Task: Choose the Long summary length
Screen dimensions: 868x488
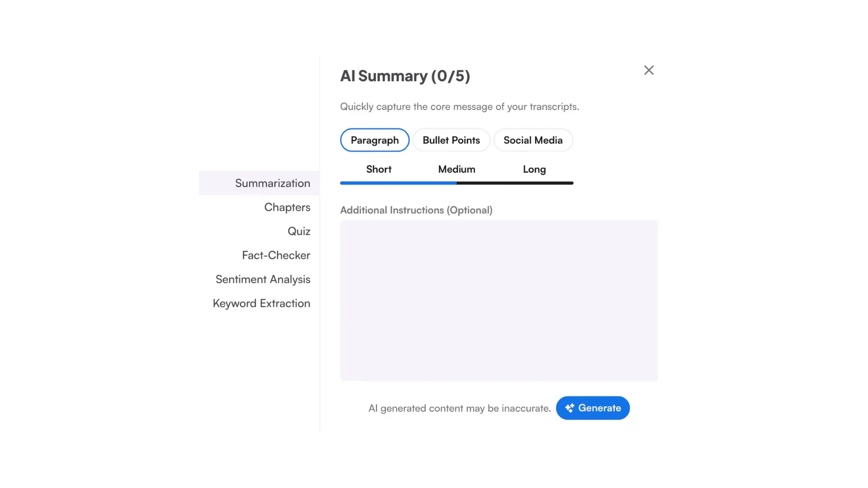Action: click(534, 169)
